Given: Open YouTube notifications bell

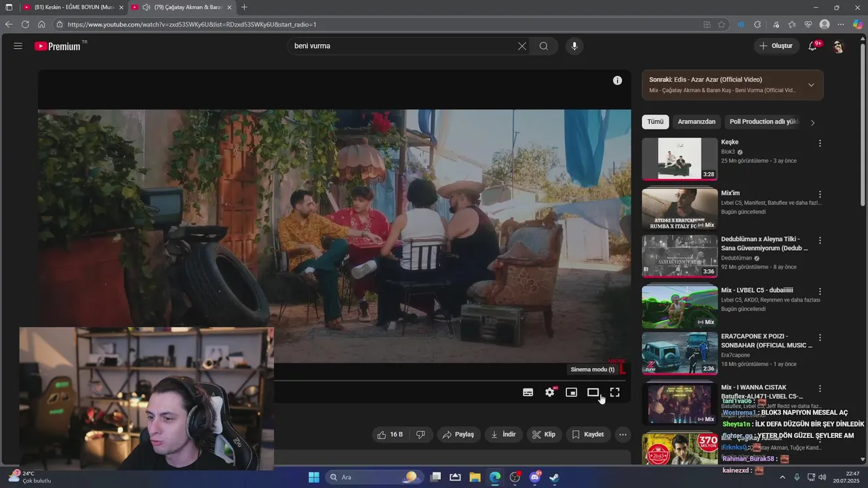Looking at the screenshot, I should click(813, 46).
